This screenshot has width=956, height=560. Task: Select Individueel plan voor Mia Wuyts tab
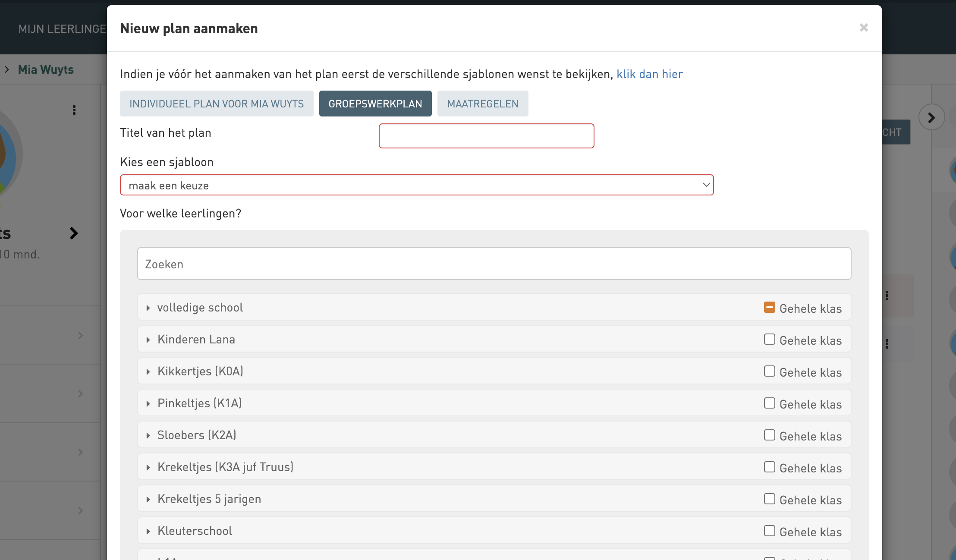pos(217,104)
